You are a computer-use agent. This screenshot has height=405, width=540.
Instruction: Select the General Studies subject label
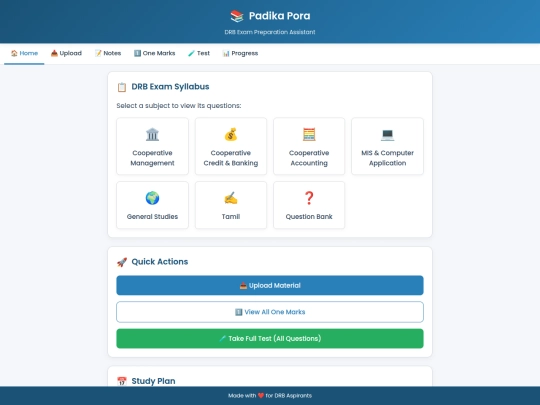[x=152, y=217]
